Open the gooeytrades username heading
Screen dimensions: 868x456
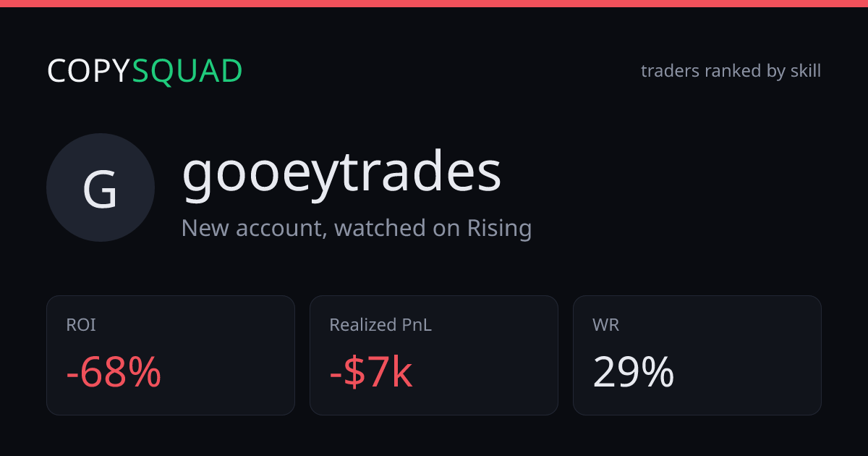point(341,174)
